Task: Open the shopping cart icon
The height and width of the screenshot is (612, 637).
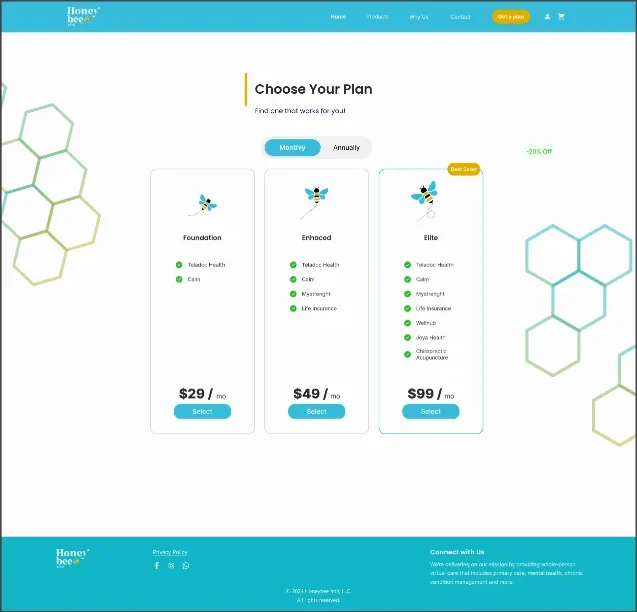Action: point(561,17)
